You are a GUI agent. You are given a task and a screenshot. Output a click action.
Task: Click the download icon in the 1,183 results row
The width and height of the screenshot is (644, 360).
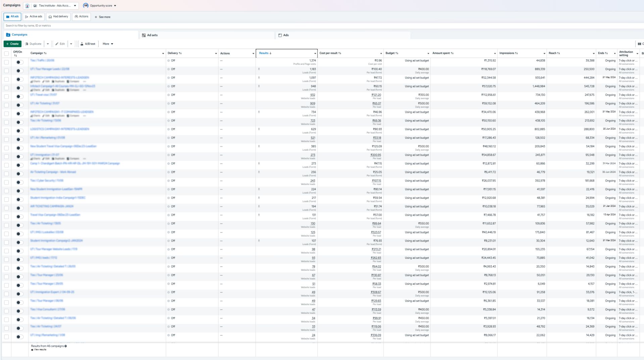pos(259,69)
